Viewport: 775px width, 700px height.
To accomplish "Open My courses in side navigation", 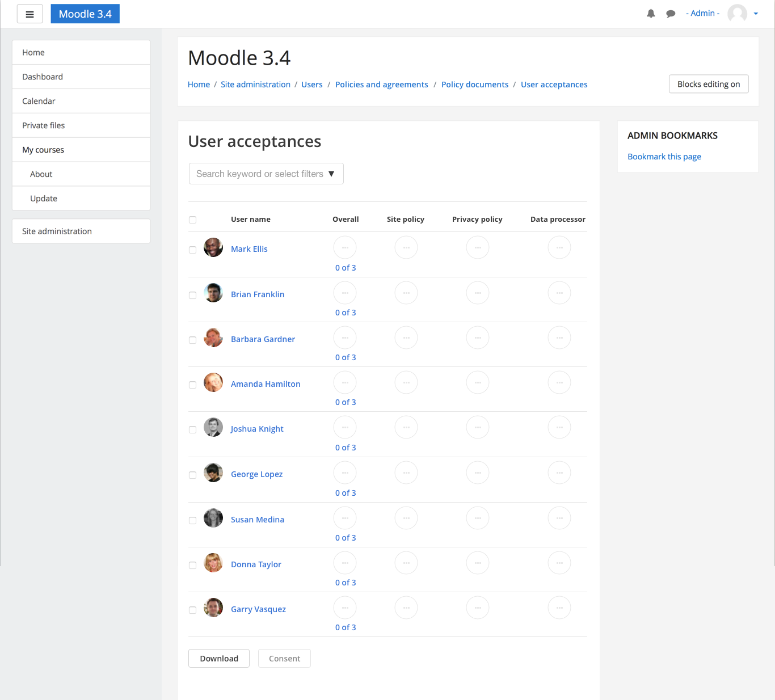I will [x=81, y=150].
